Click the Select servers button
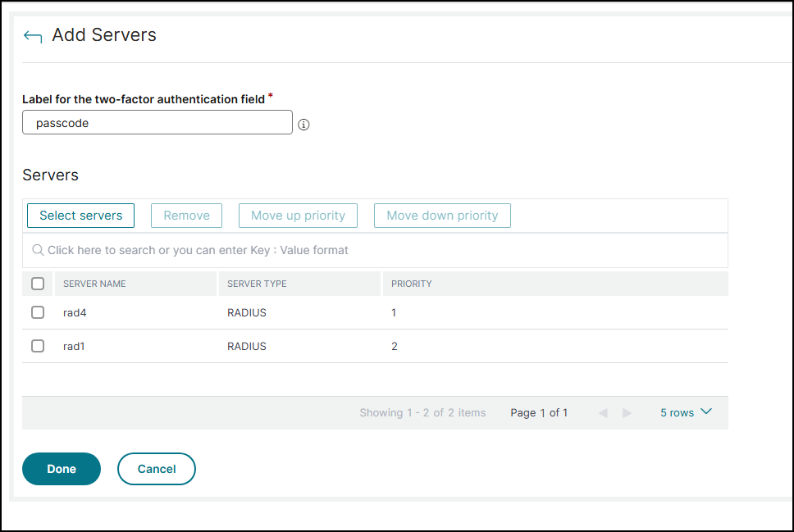This screenshot has width=794, height=532. [80, 216]
